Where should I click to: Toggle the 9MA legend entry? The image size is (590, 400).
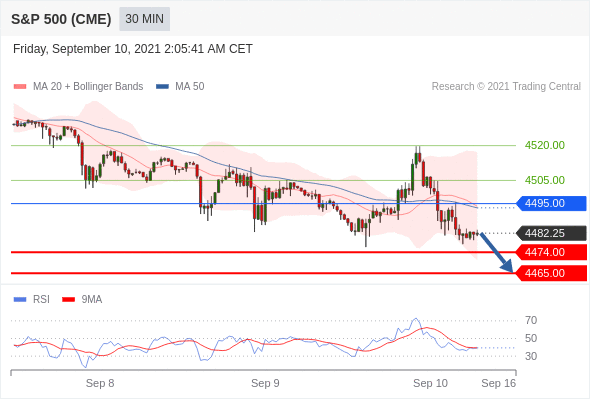[82, 300]
